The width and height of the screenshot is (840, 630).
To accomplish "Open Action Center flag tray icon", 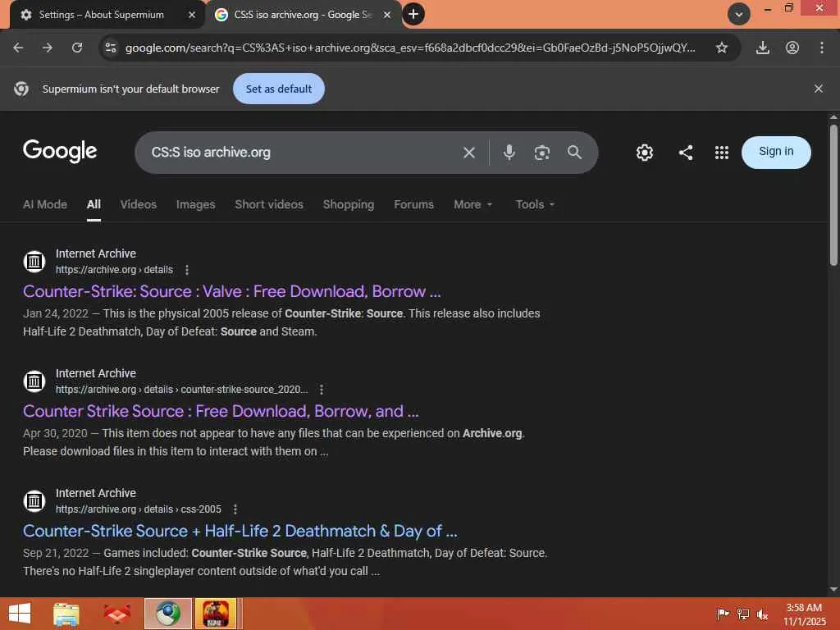I will 723,614.
